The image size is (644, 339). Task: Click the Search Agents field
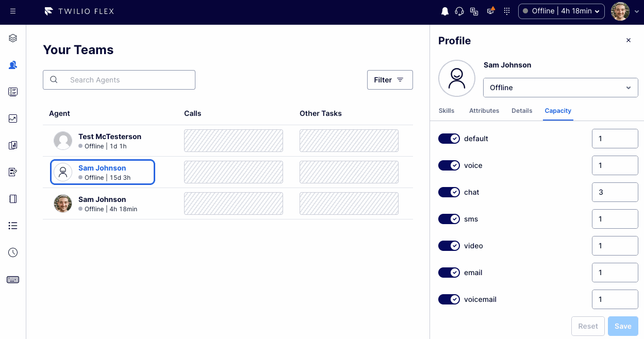click(x=119, y=80)
